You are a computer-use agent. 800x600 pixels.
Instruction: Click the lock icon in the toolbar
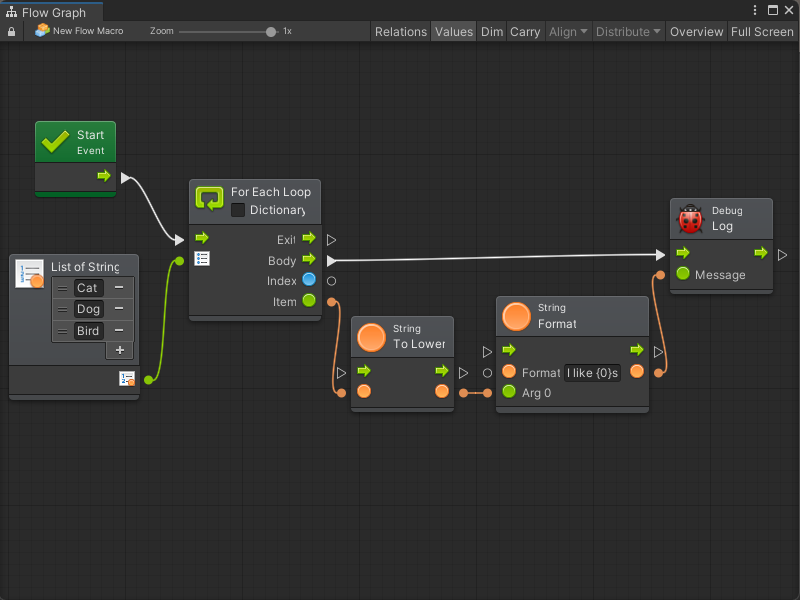[x=12, y=32]
